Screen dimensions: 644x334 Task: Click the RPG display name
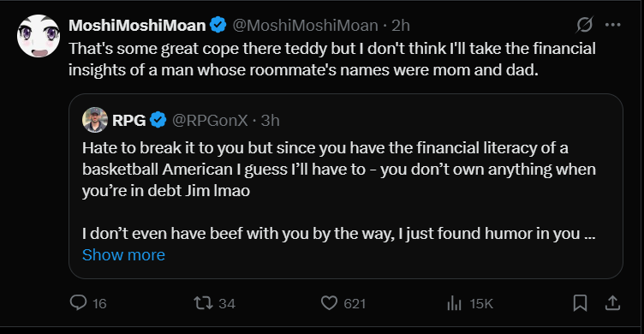point(129,121)
